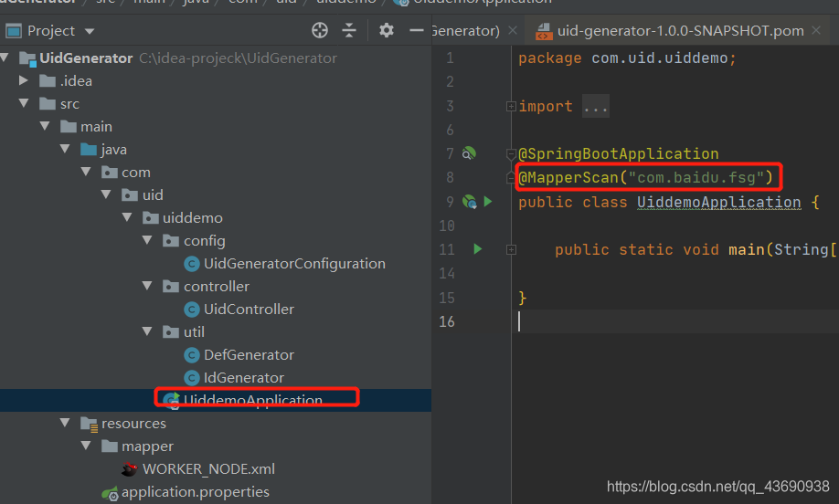The width and height of the screenshot is (839, 504).
Task: Collapse the java source folder arrow
Action: click(x=65, y=149)
